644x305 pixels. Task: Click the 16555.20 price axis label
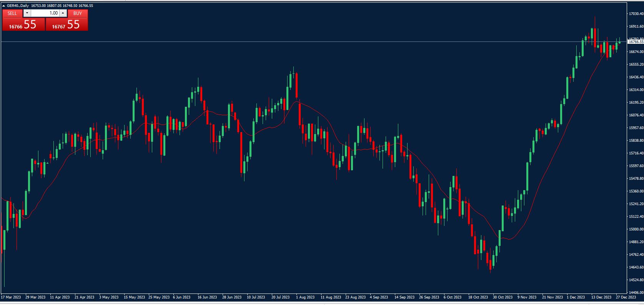(x=636, y=65)
